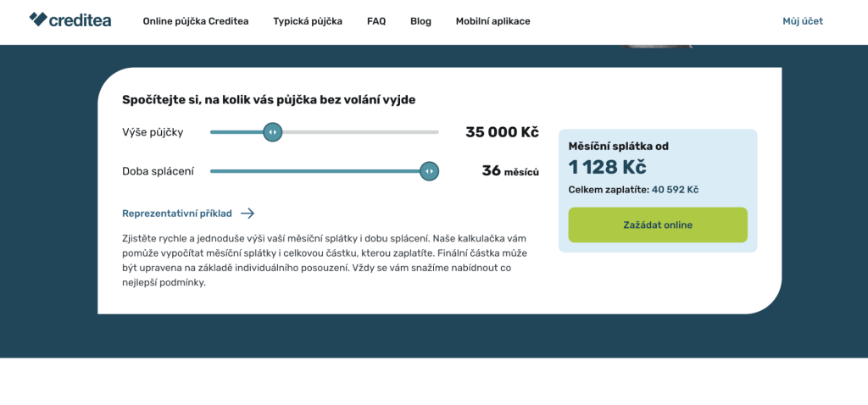Viewport: 868px width, 405px height.
Task: Click the Doba splácení slider handle
Action: click(429, 171)
